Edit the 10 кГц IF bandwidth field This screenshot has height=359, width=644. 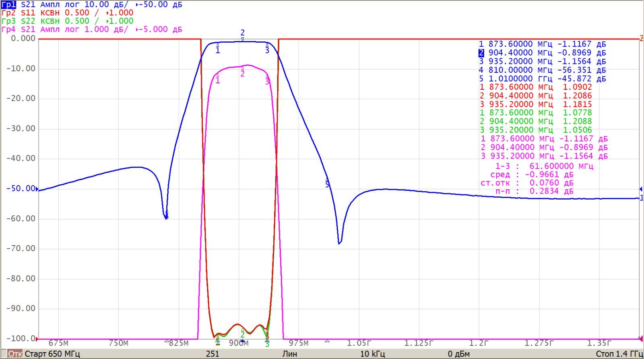[372, 354]
